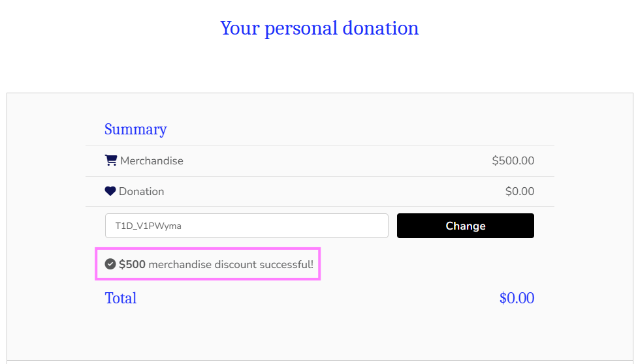Click the shopping cart icon beside Merchandise

[x=110, y=160]
